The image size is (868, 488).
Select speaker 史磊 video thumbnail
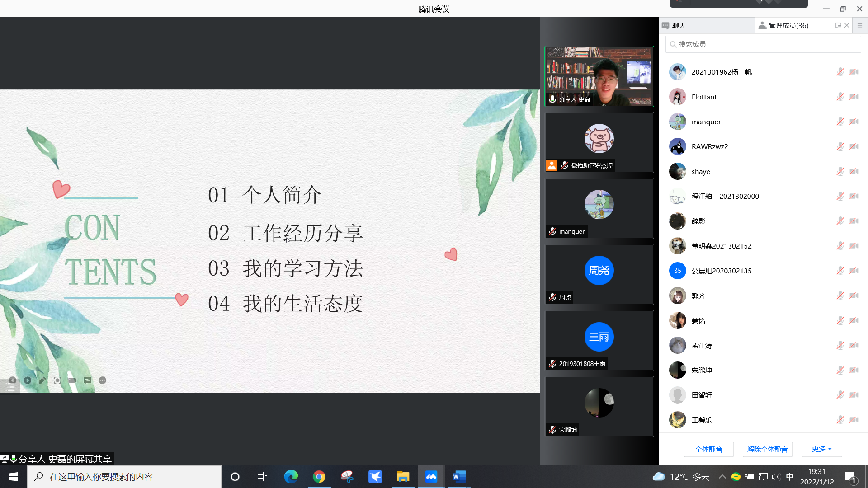tap(599, 76)
